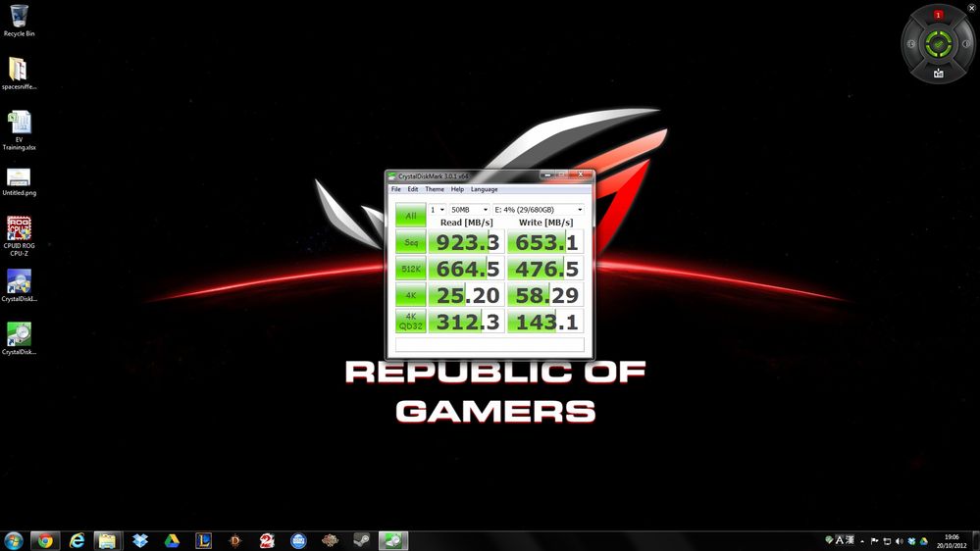The width and height of the screenshot is (980, 551).
Task: Open Action Center flag icon
Action: (x=874, y=541)
